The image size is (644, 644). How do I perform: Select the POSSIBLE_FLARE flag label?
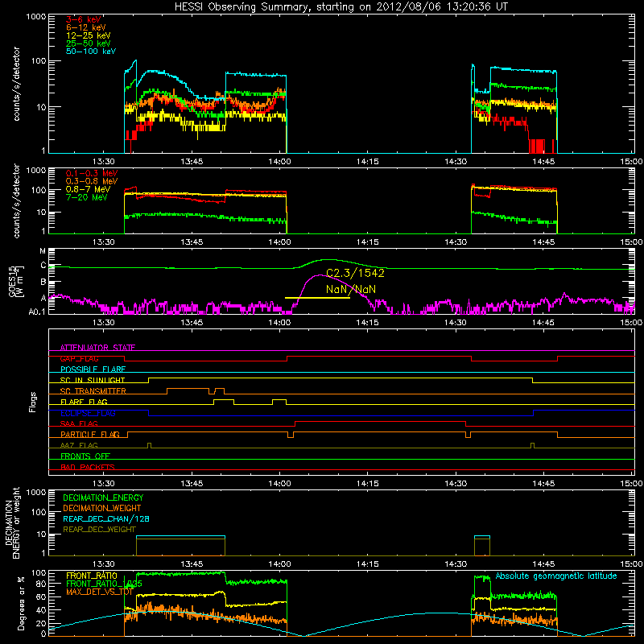[93, 369]
